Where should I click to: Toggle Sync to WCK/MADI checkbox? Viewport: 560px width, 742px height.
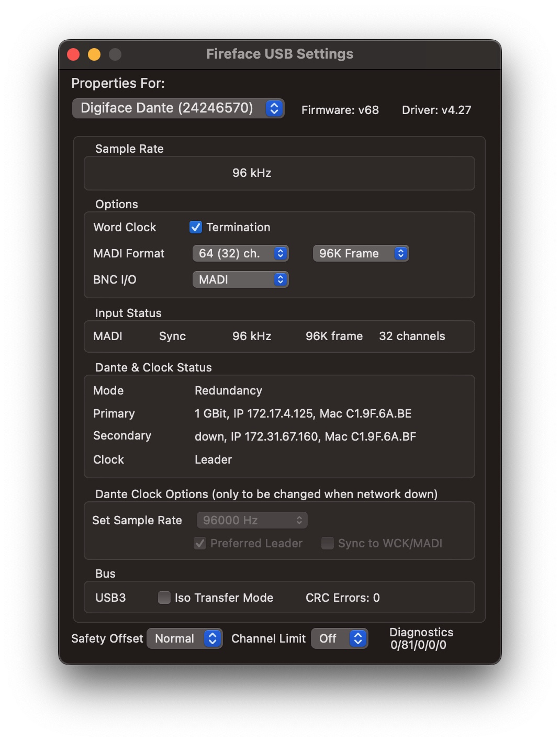[x=328, y=543]
